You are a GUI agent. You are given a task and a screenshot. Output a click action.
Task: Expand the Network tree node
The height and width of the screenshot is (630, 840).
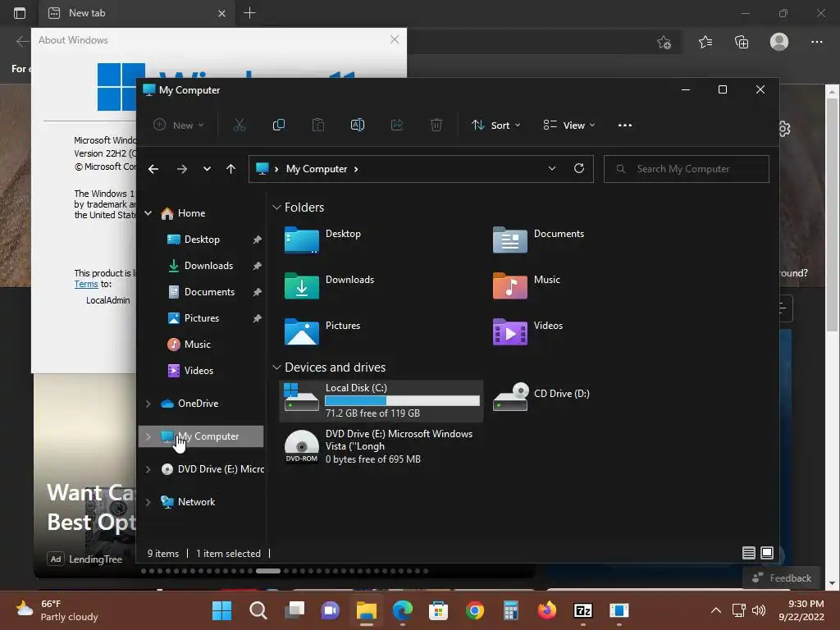pyautogui.click(x=148, y=502)
